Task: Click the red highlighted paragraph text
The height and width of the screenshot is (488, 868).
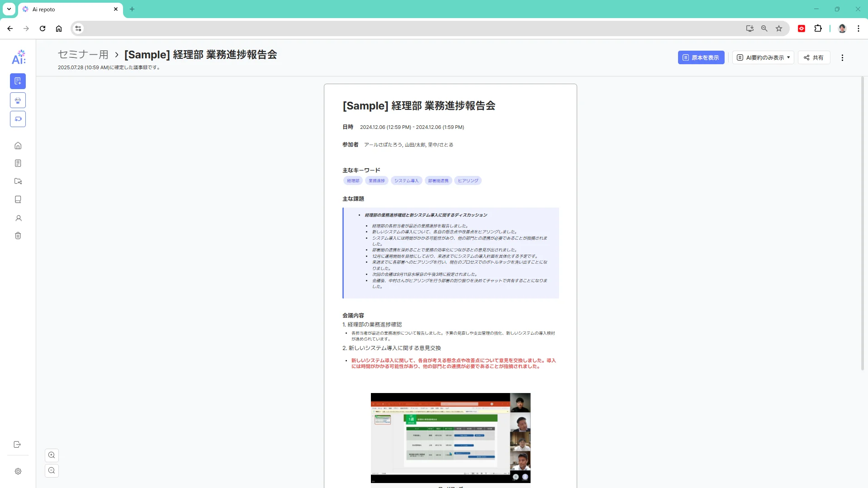Action: [x=453, y=364]
